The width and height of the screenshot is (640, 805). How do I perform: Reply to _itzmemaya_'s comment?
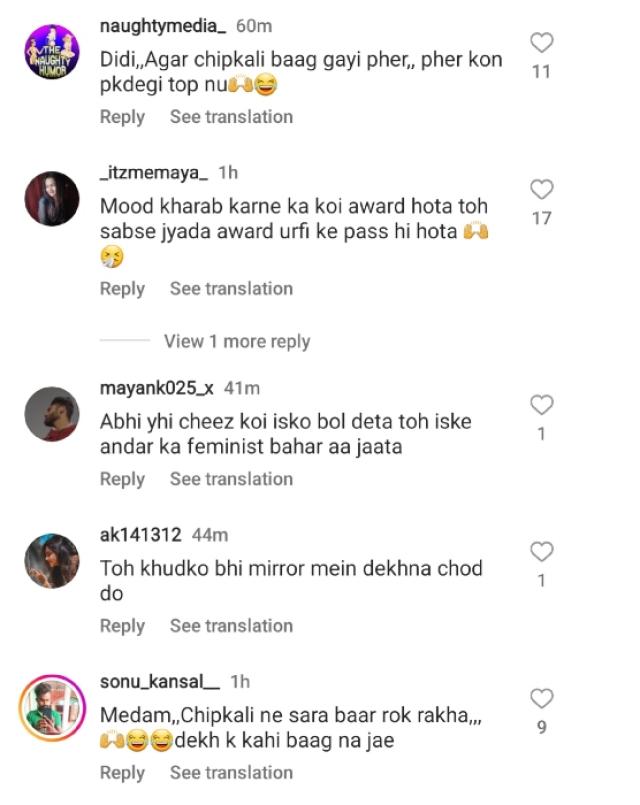click(122, 289)
